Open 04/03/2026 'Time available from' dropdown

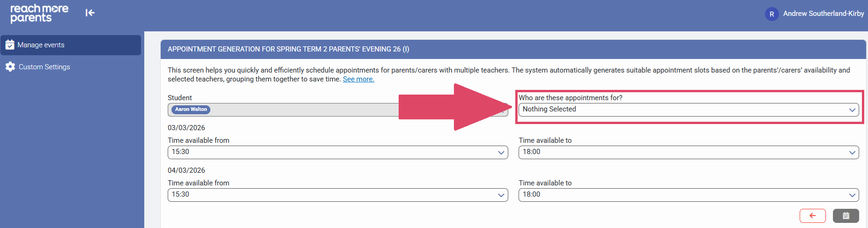tap(337, 195)
